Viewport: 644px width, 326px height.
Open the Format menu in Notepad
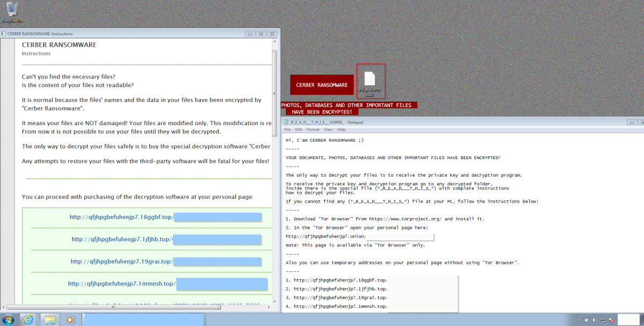coord(312,129)
